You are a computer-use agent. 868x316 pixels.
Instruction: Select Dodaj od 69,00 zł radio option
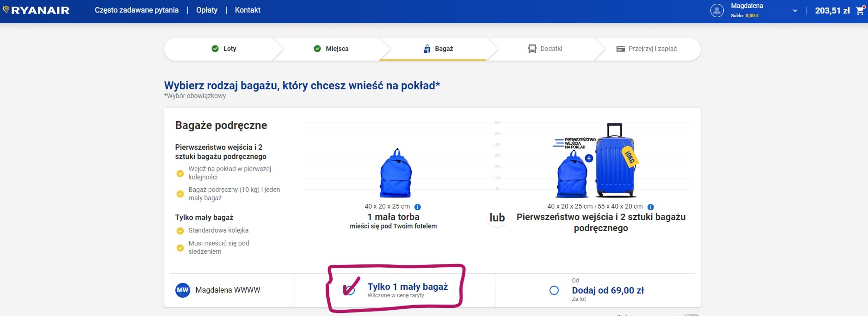click(554, 290)
